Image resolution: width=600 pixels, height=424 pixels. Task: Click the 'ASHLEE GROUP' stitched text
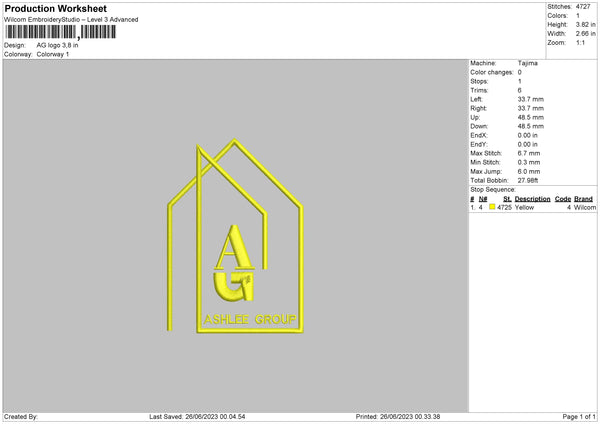250,320
